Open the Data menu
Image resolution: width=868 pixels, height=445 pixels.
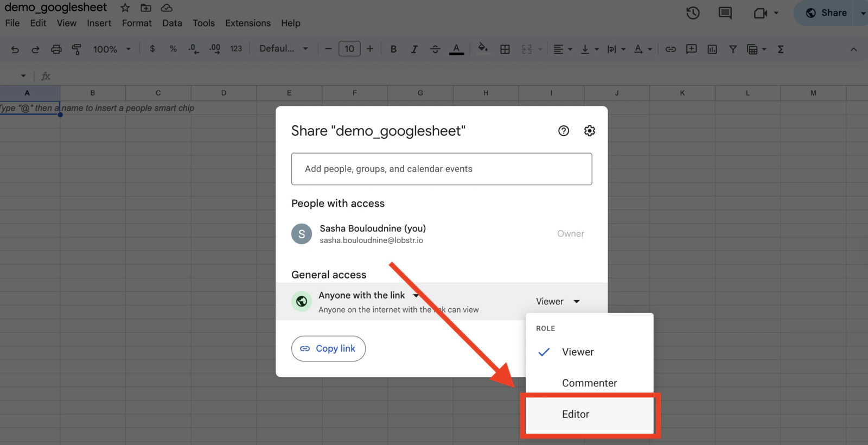pyautogui.click(x=172, y=23)
